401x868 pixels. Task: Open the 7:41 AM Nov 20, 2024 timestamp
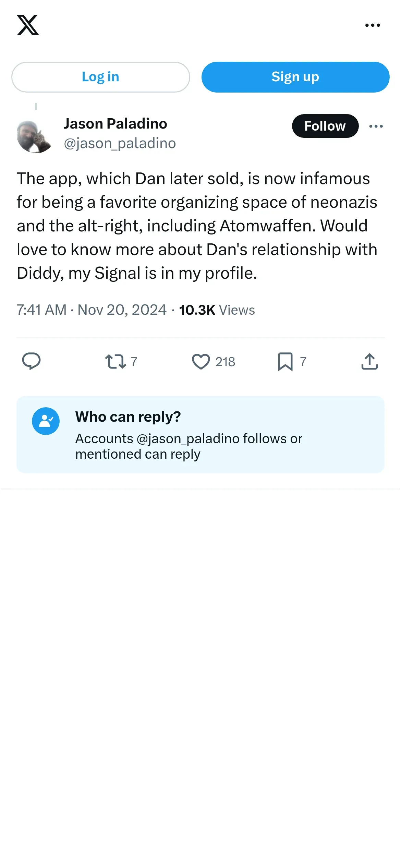pos(92,310)
